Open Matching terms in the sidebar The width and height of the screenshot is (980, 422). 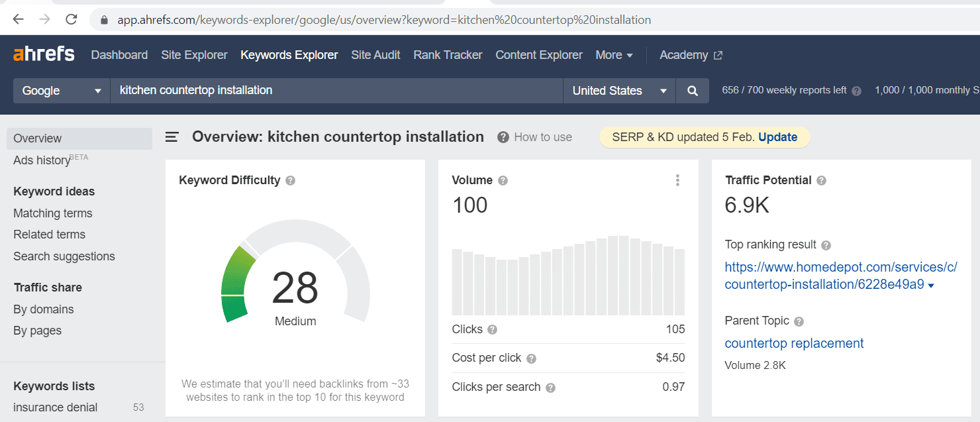[x=53, y=213]
